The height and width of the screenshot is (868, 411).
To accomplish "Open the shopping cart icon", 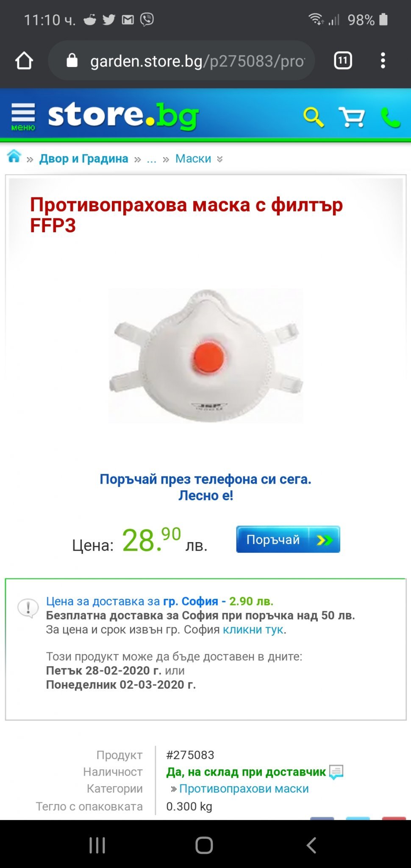I will pyautogui.click(x=352, y=117).
